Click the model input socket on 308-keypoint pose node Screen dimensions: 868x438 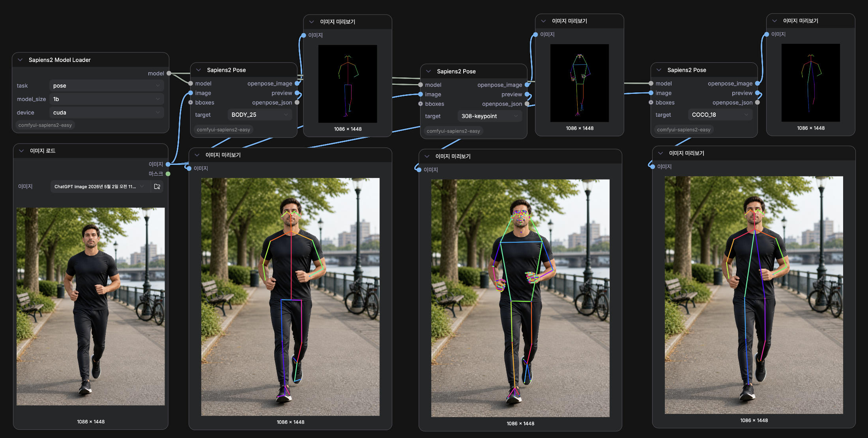pos(421,85)
